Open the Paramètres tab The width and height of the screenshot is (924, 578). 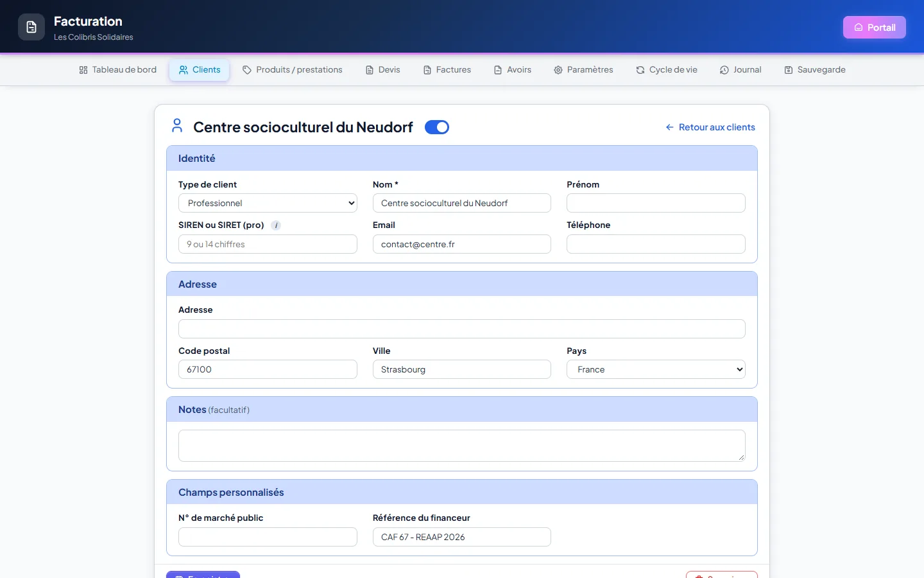tap(584, 70)
